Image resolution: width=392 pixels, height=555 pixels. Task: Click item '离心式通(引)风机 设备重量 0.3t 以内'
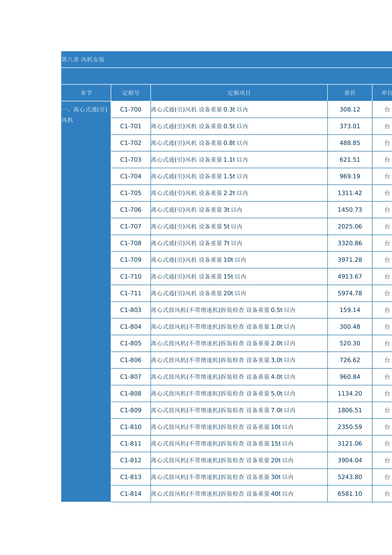pyautogui.click(x=200, y=109)
